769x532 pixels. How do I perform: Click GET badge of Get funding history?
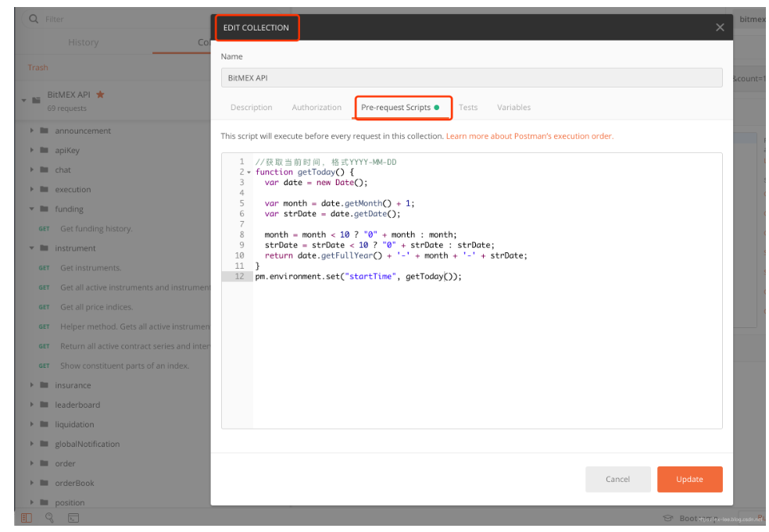[x=44, y=229]
